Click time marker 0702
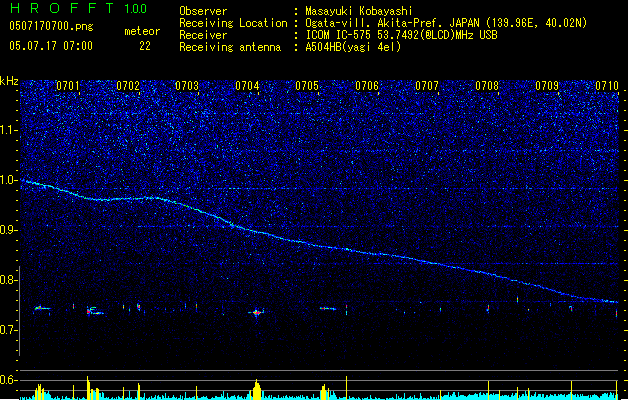 (x=128, y=86)
